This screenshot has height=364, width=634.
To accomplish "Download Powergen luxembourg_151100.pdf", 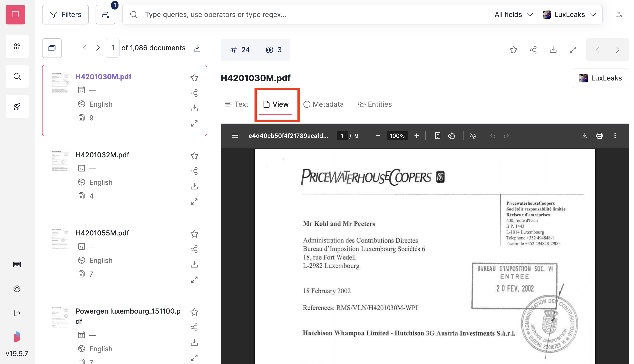I will (x=194, y=342).
